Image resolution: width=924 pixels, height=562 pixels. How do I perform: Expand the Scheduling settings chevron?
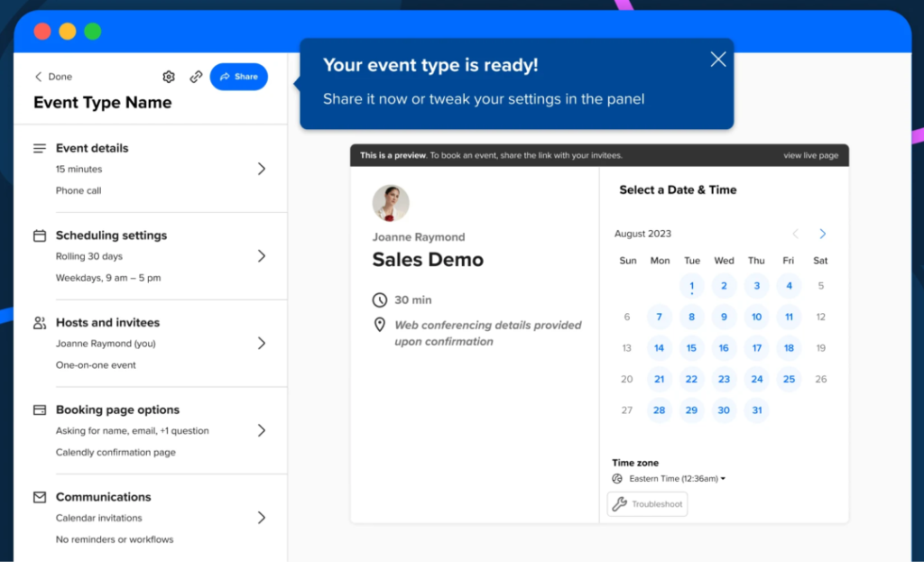pyautogui.click(x=262, y=256)
